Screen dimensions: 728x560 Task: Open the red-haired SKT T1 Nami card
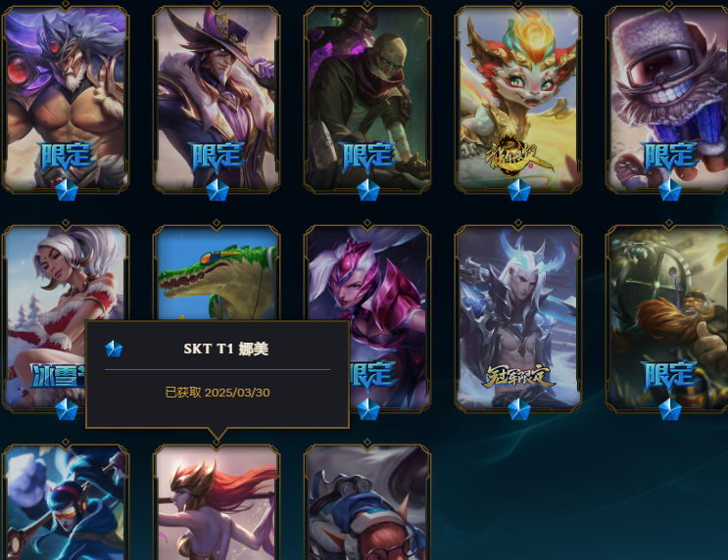tap(217, 502)
